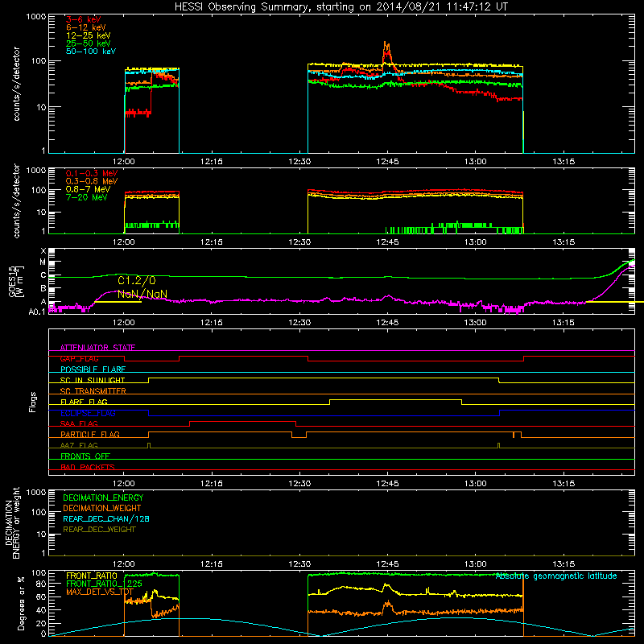Click the 12:30 tick label under Flags panel
644x644 pixels.
(299, 484)
